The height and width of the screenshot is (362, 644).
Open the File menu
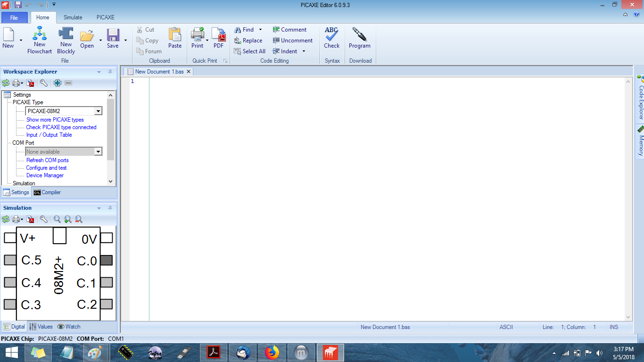pyautogui.click(x=14, y=17)
